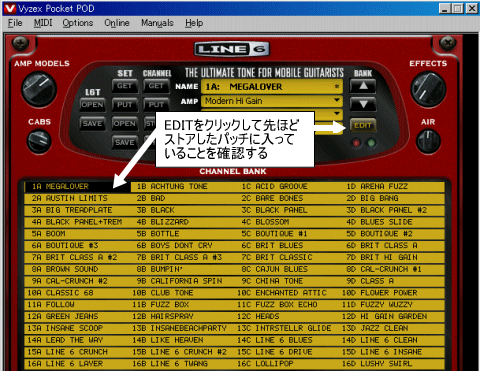The width and height of the screenshot is (480, 371).
Task: Open the dropdown below the AMP selector
Action: 337,114
